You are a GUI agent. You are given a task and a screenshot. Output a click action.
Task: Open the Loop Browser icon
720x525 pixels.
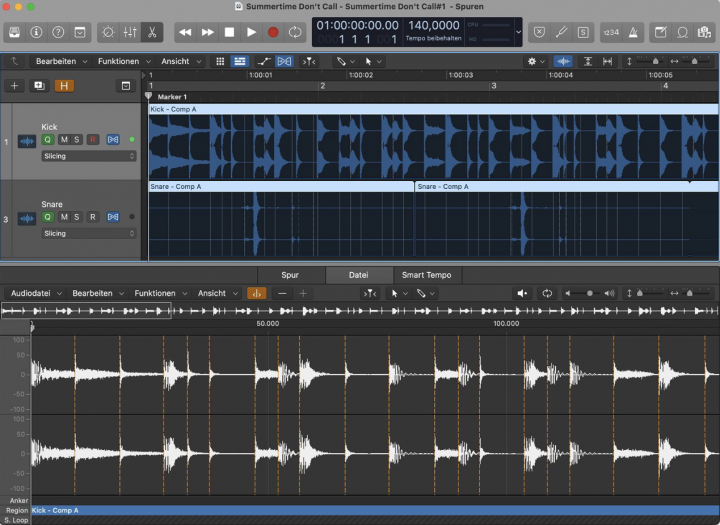(683, 32)
